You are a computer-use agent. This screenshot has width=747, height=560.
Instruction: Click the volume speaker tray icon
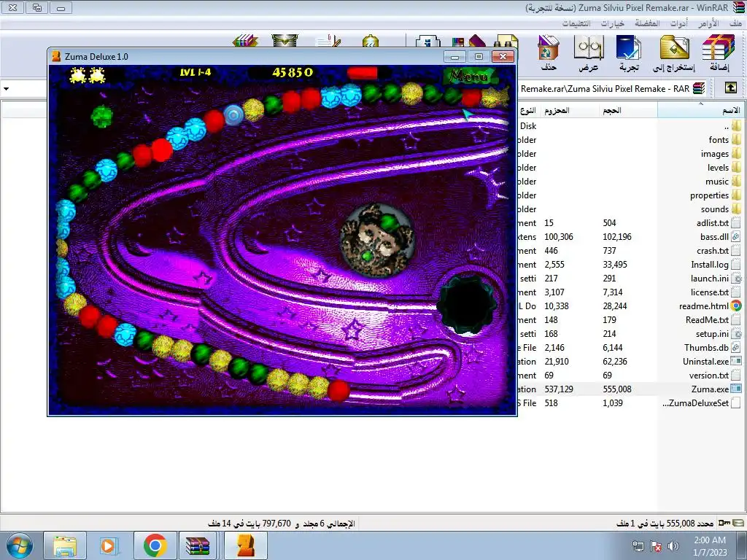tap(673, 546)
